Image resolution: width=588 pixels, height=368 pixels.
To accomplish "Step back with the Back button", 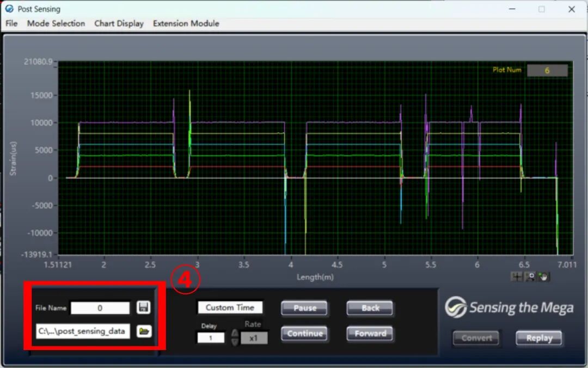I will (x=370, y=308).
